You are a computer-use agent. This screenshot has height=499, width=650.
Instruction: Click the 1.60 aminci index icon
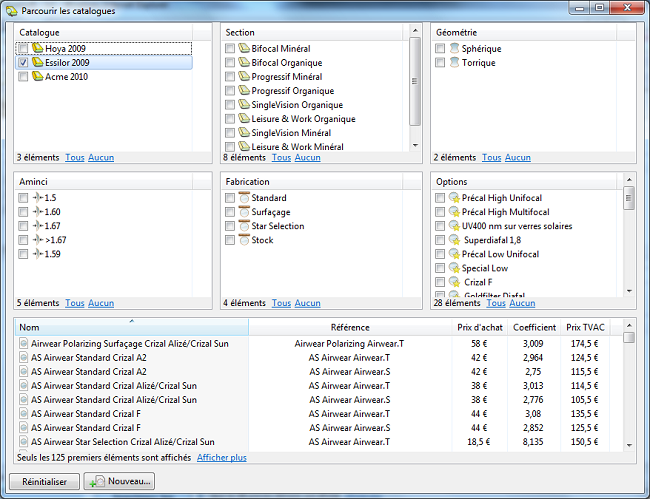point(38,212)
